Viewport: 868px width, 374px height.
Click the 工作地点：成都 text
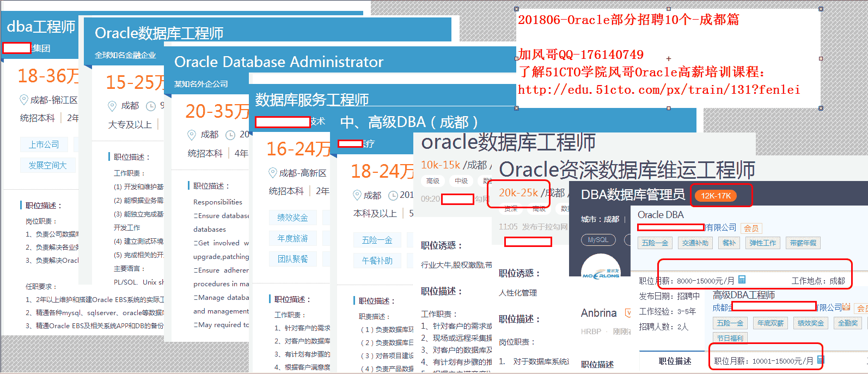click(x=818, y=281)
